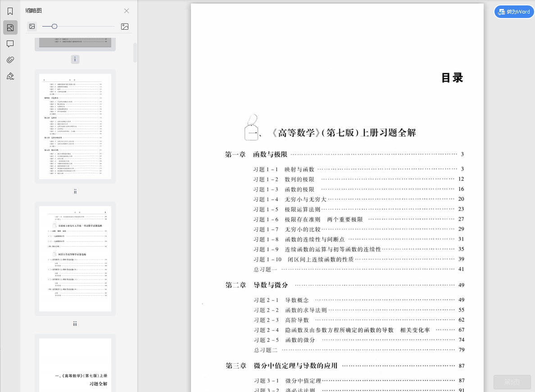
Task: Open the comments panel icon
Action: pos(10,44)
